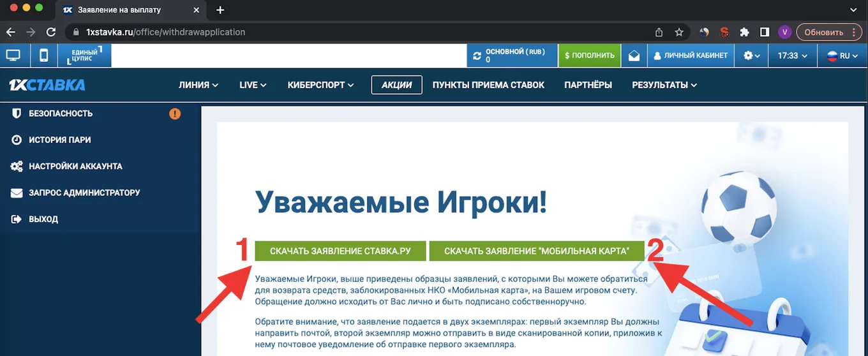The height and width of the screenshot is (356, 868).
Task: Click the red S extension icon
Action: [x=724, y=32]
